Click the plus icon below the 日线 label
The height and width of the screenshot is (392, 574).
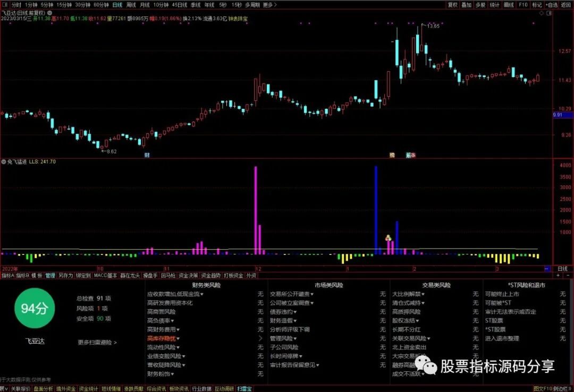coord(558,275)
